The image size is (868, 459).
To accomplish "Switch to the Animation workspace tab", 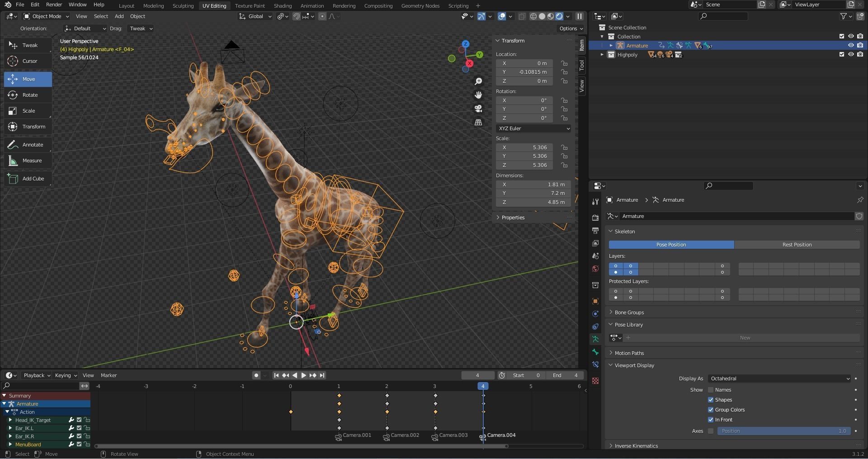I will pyautogui.click(x=312, y=6).
